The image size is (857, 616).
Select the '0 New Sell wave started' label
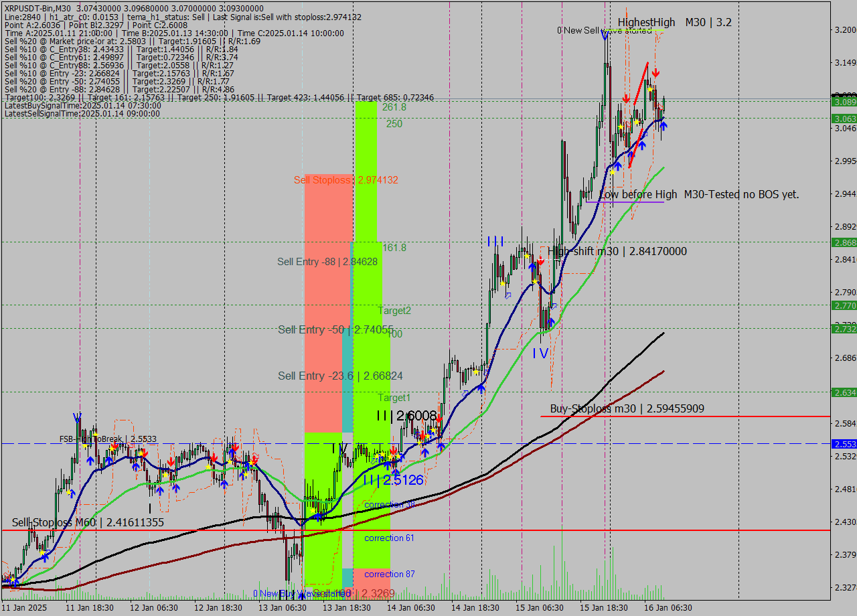click(604, 30)
